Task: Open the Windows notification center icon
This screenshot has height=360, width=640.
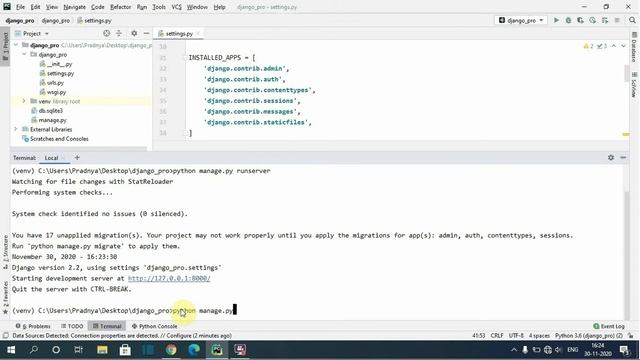Action: point(624,350)
